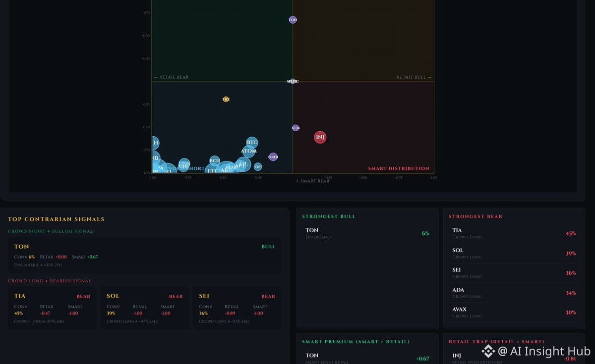Select ADA row in Strongest Bear list
595x364 pixels.
pos(514,293)
